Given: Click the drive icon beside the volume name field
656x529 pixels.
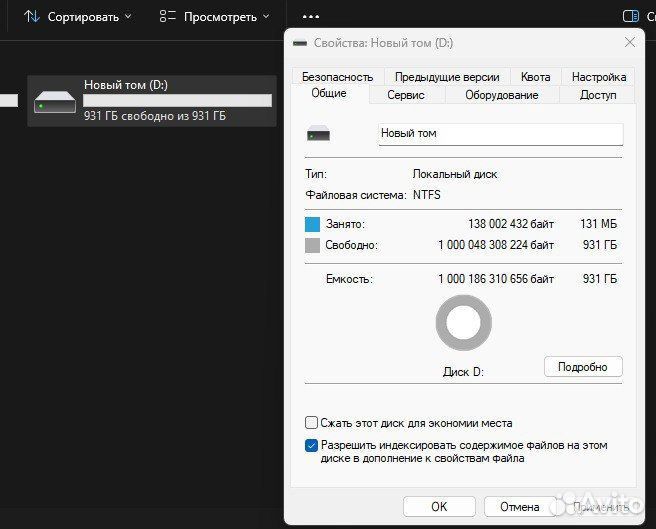Looking at the screenshot, I should [x=319, y=134].
